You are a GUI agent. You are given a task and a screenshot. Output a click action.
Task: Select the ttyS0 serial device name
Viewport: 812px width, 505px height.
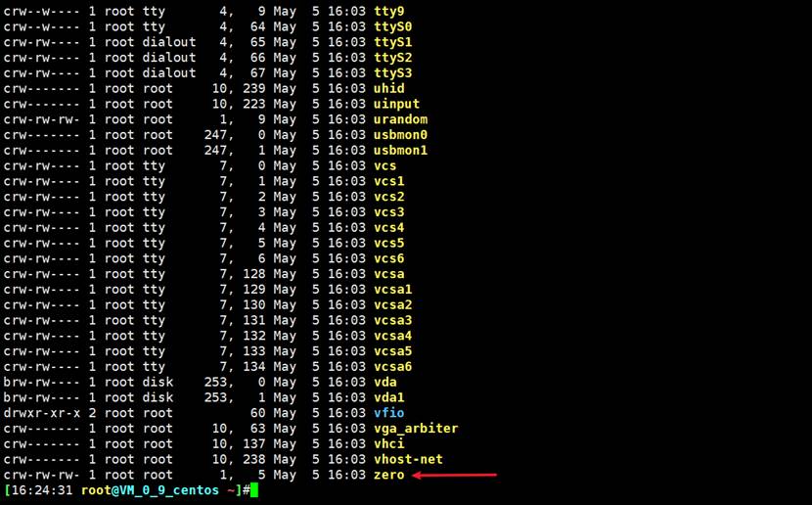(393, 26)
